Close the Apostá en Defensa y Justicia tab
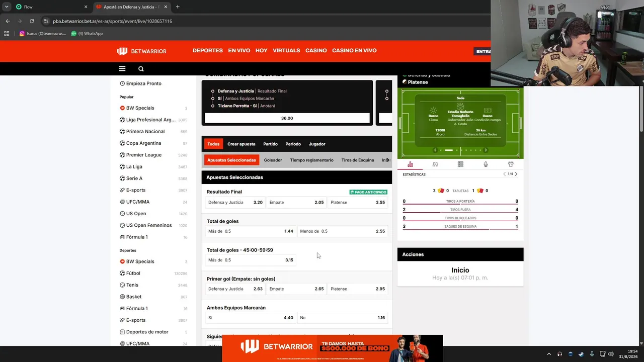Image resolution: width=644 pixels, height=362 pixels. [166, 7]
